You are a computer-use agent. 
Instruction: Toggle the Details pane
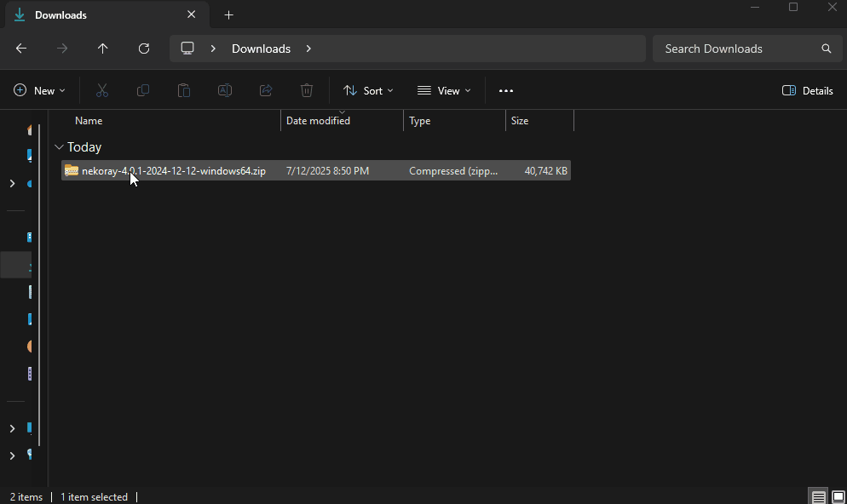(807, 90)
